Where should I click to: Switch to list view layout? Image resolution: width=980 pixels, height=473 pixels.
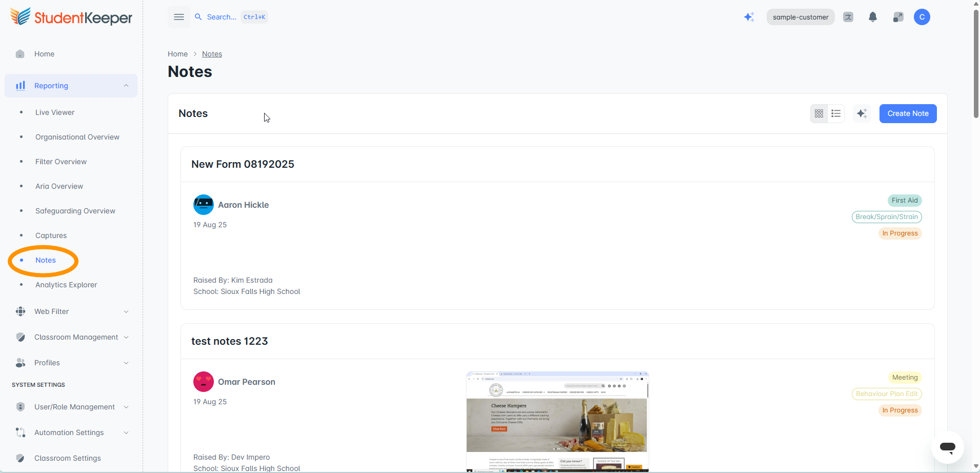pos(836,113)
